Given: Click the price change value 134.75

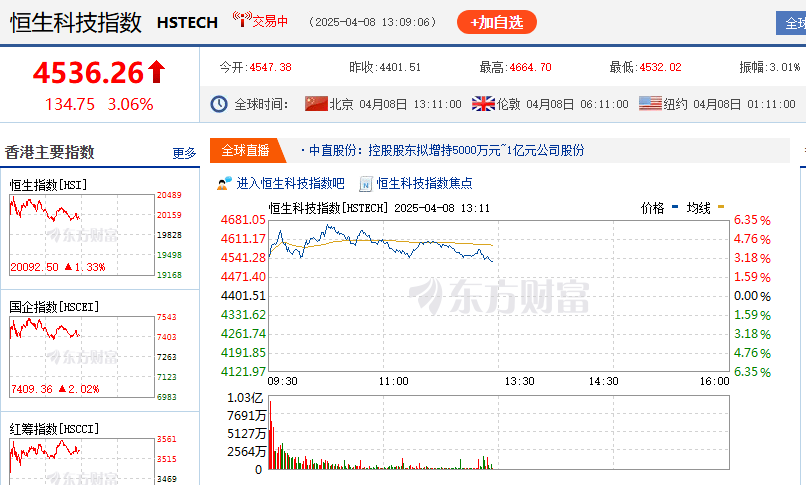Looking at the screenshot, I should (x=70, y=104).
